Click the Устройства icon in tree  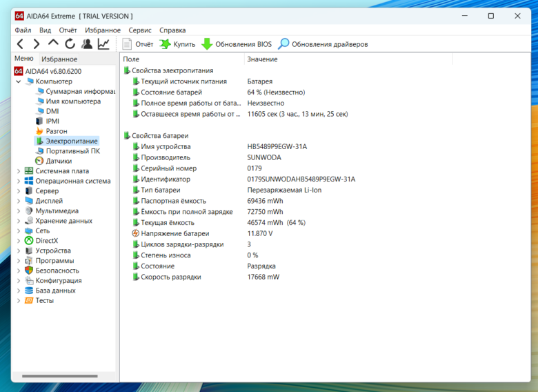pos(29,251)
